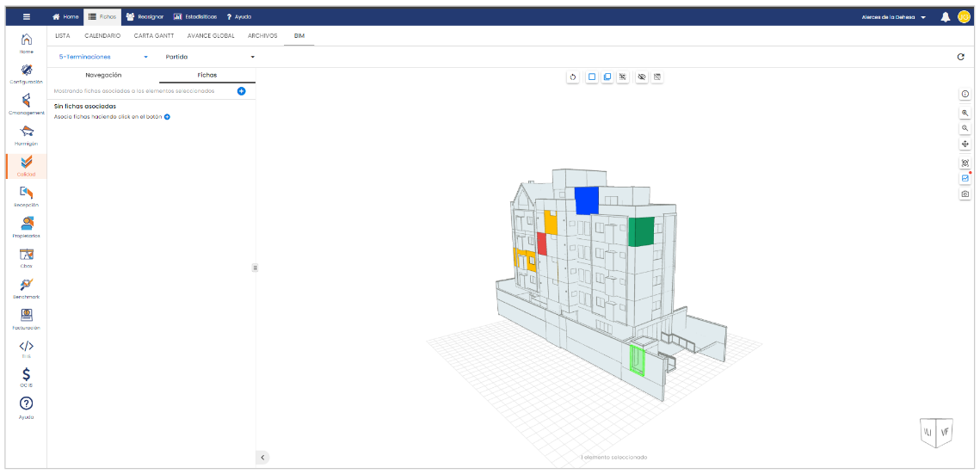Select the Navegación tab
980x474 pixels.
click(103, 75)
